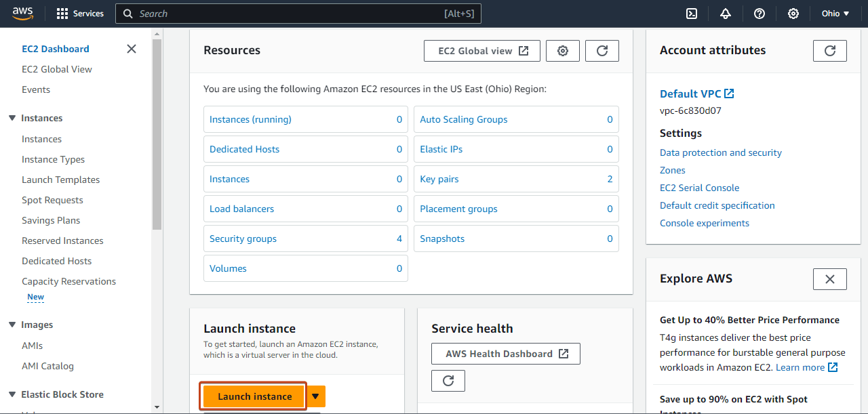
Task: Open the Services grid menu
Action: [80, 14]
